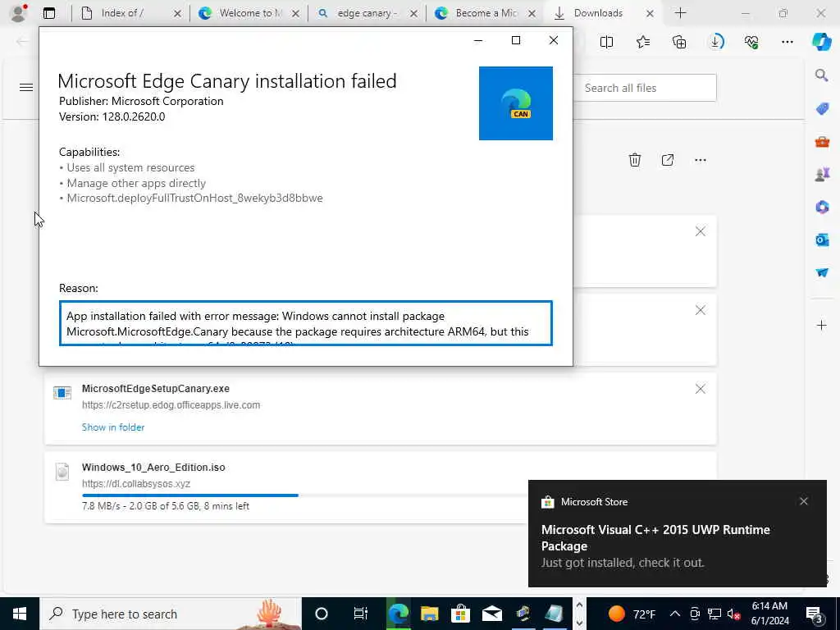Screen dimensions: 840x630
Task: Open MicrosoftEdgeSetupCanary.exe file name
Action: [x=156, y=388]
